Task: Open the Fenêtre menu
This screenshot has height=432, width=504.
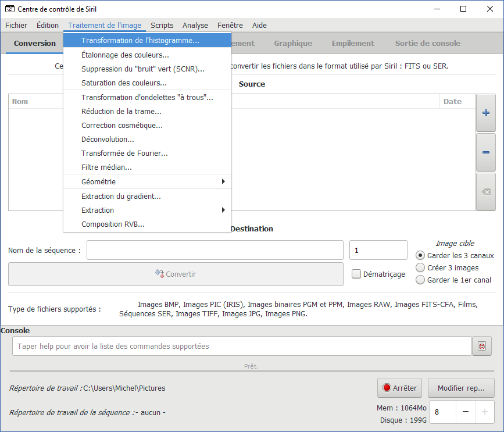Action: pos(230,26)
